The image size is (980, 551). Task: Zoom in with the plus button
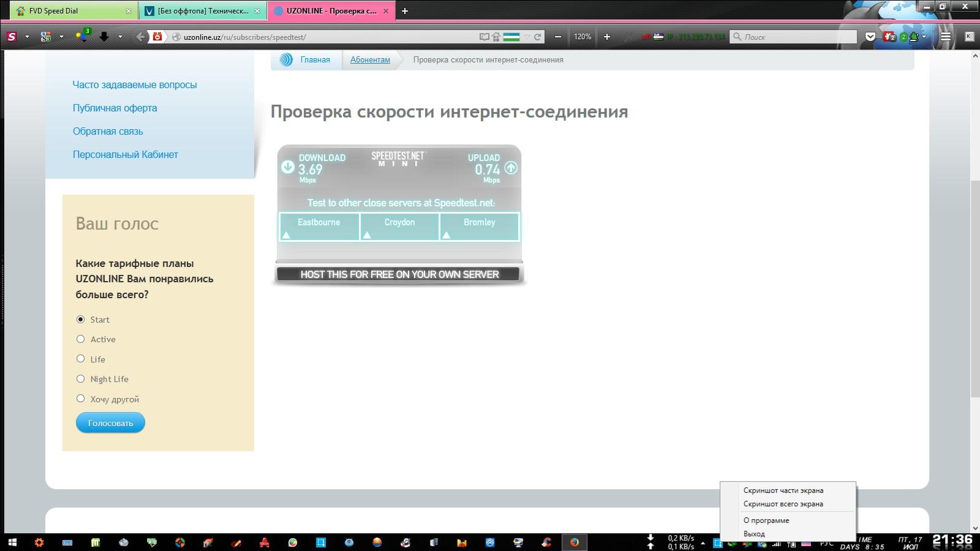(x=607, y=37)
